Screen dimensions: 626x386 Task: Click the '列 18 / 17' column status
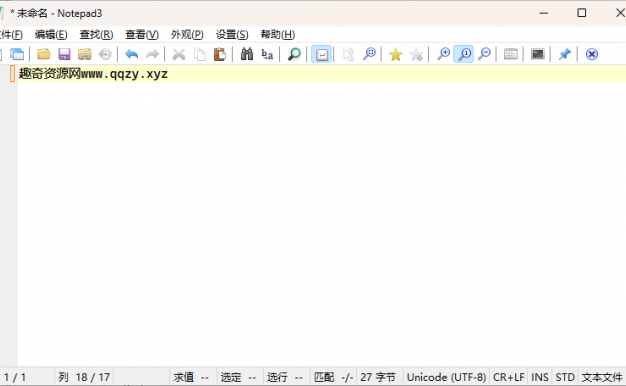tap(84, 377)
